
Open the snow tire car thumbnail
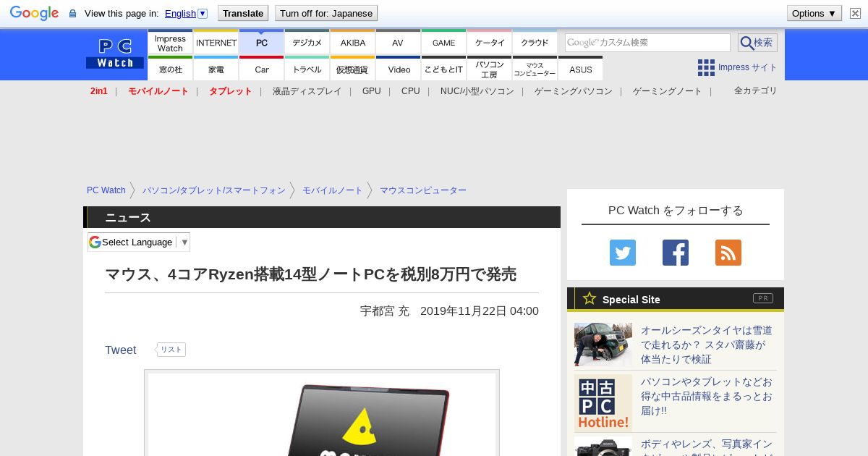click(603, 345)
